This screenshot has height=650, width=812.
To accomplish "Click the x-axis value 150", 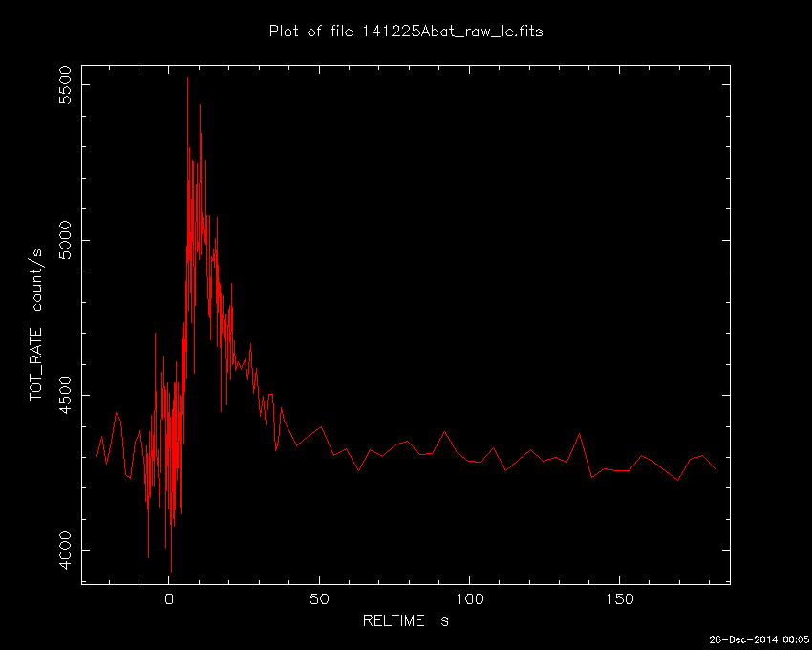I will [x=619, y=599].
